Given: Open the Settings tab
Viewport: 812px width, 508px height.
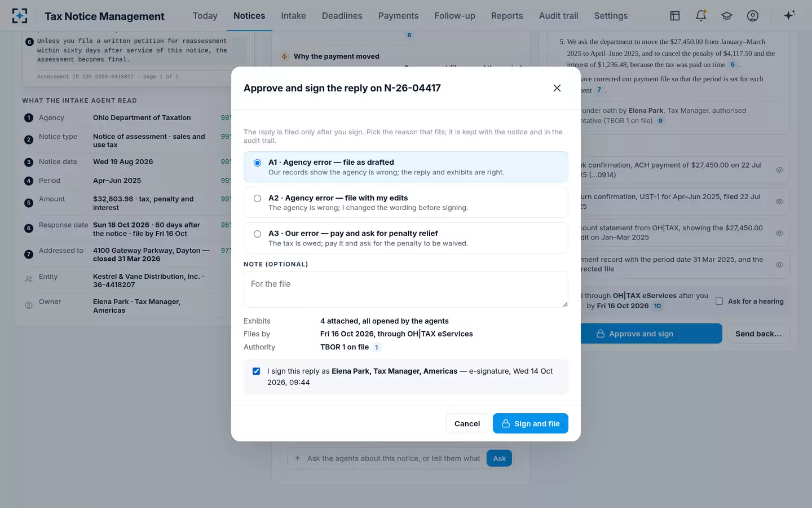Looking at the screenshot, I should coord(611,16).
